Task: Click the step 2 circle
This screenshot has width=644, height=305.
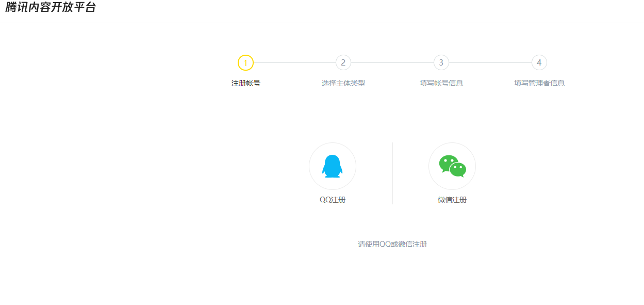Action: pos(343,62)
